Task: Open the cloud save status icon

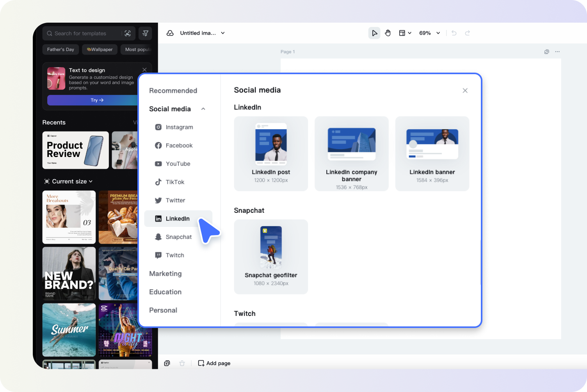Action: [170, 33]
